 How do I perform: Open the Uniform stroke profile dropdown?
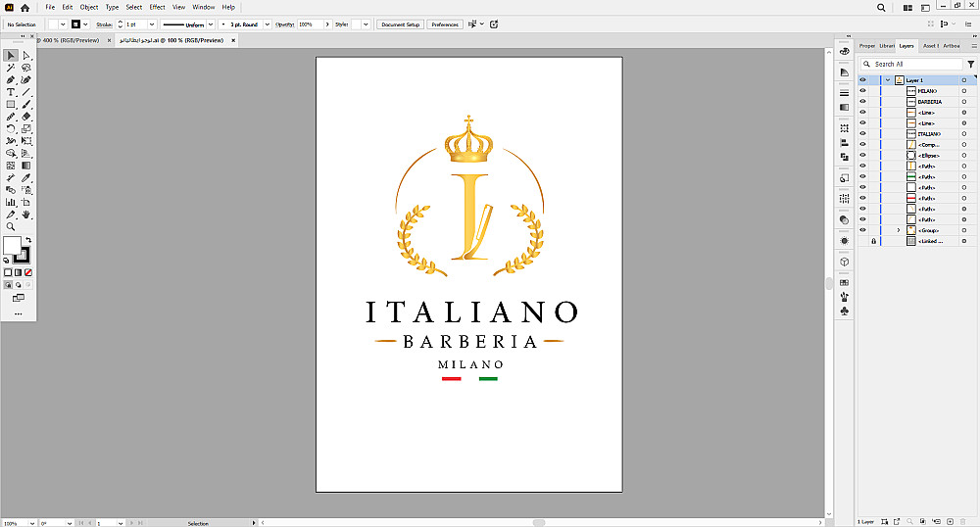211,24
